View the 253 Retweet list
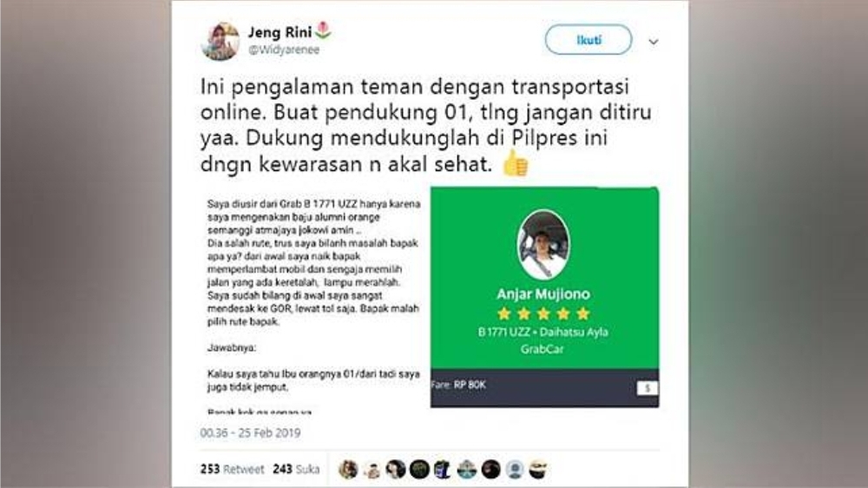Viewport: 868px width, 488px height. (x=232, y=469)
